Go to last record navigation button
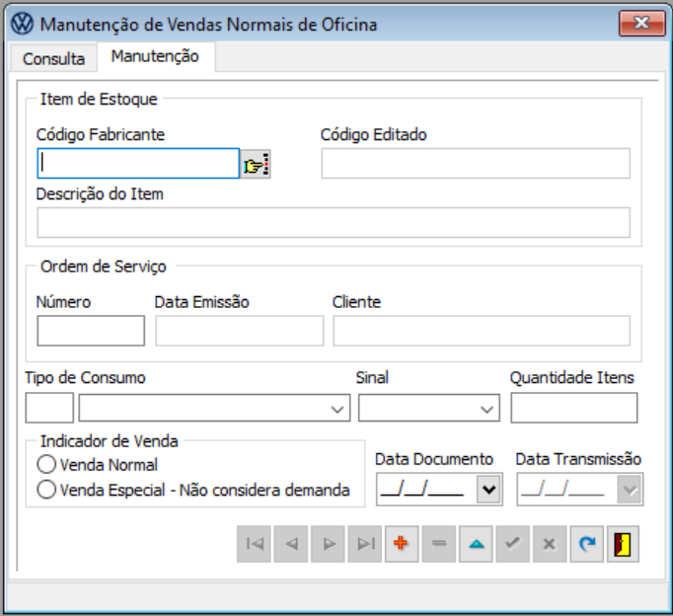Viewport: 673px width, 616px height. tap(364, 544)
